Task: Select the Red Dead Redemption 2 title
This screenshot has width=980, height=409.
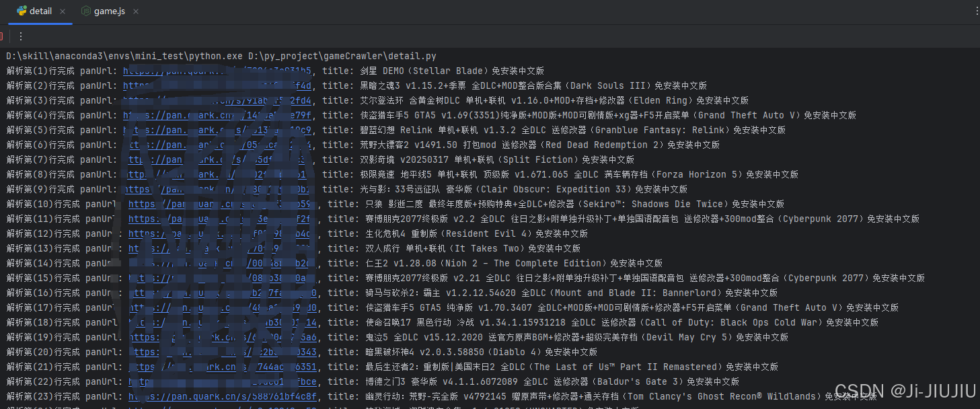Action: [x=539, y=145]
